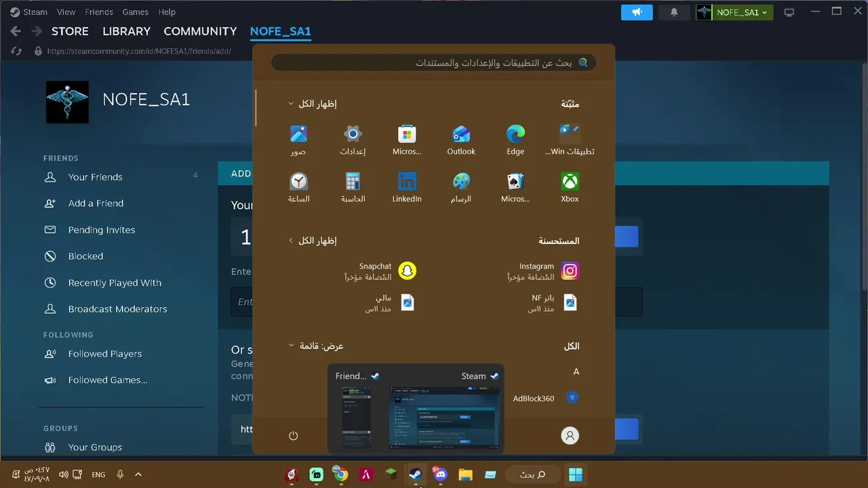Open Outlook from pinned apps
868x488 pixels.
[461, 140]
